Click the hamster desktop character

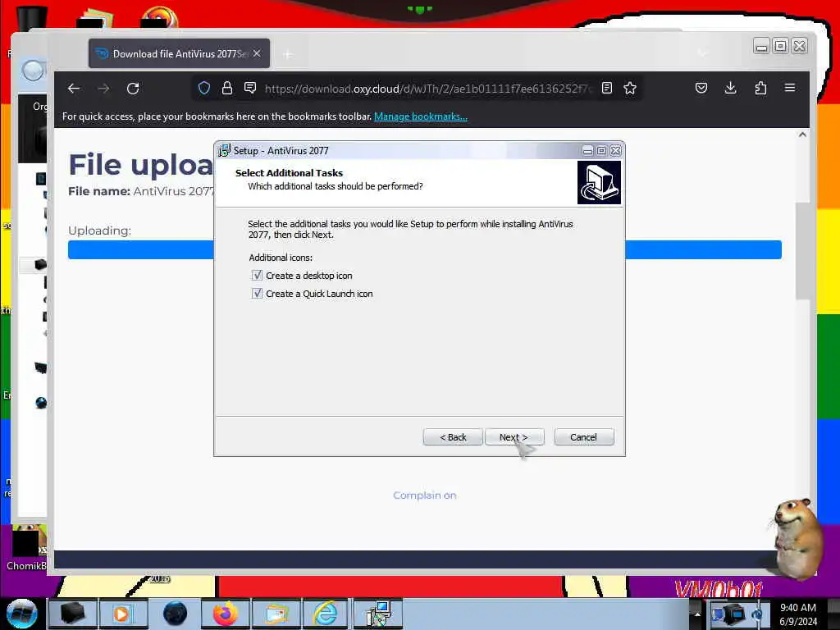pyautogui.click(x=797, y=538)
